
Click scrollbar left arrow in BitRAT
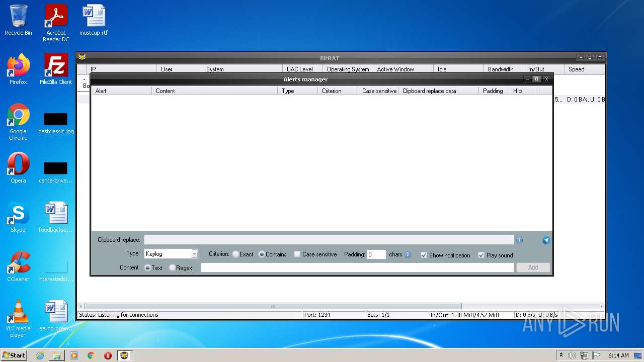point(80,306)
